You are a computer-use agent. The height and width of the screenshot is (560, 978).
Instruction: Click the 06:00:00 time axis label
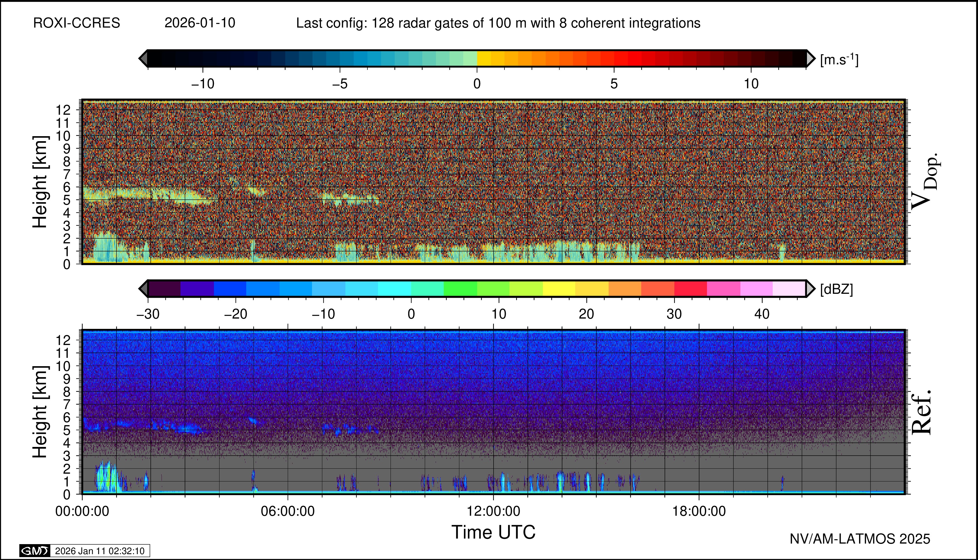287,511
